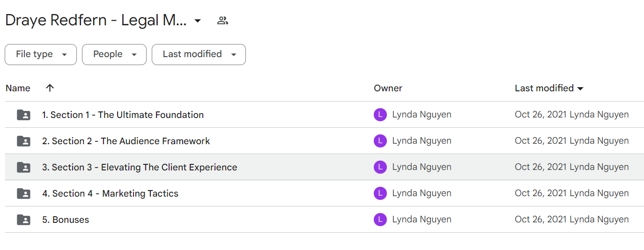
Task: Expand the Draye Redfern folder title menu
Action: click(x=198, y=21)
